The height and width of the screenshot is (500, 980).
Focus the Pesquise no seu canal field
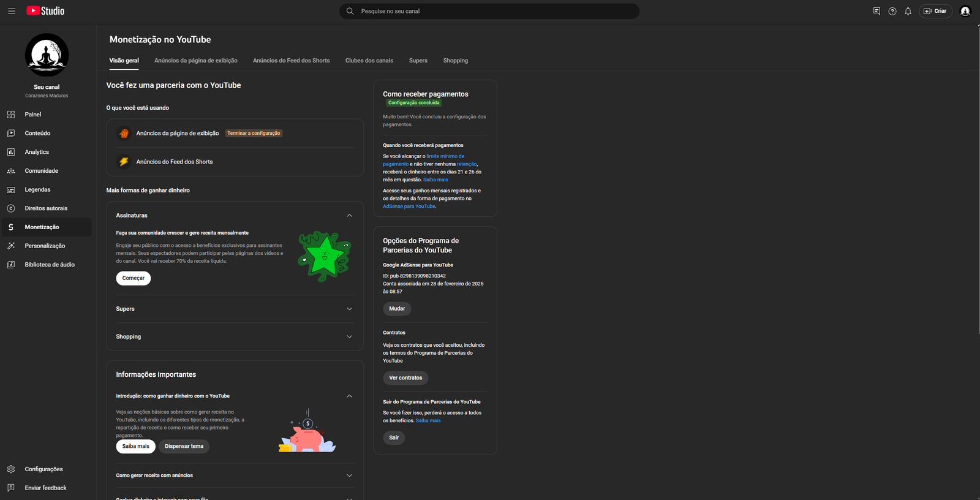tap(489, 11)
